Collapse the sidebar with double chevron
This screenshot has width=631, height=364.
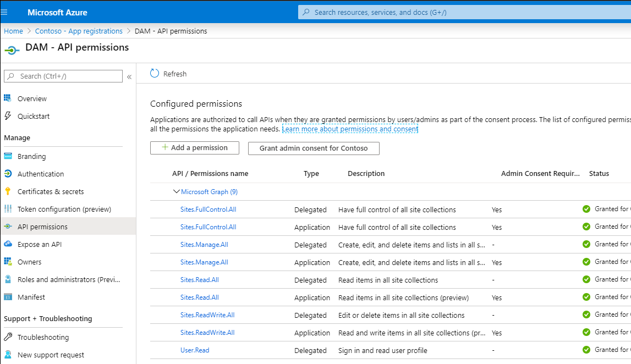point(129,76)
